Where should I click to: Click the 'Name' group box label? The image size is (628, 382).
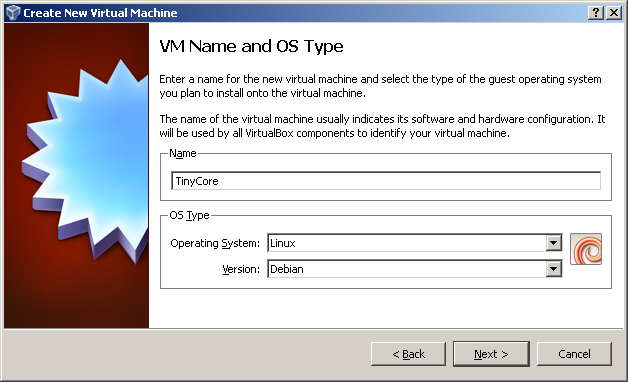[183, 153]
